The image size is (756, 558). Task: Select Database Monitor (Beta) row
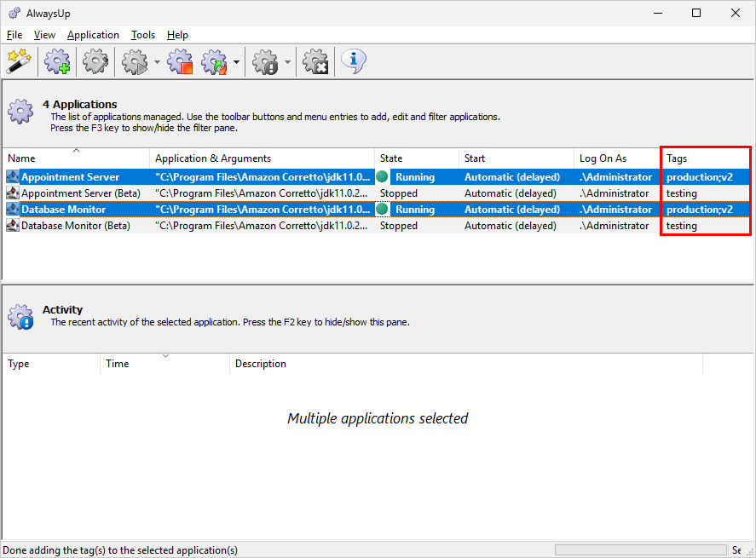point(378,226)
